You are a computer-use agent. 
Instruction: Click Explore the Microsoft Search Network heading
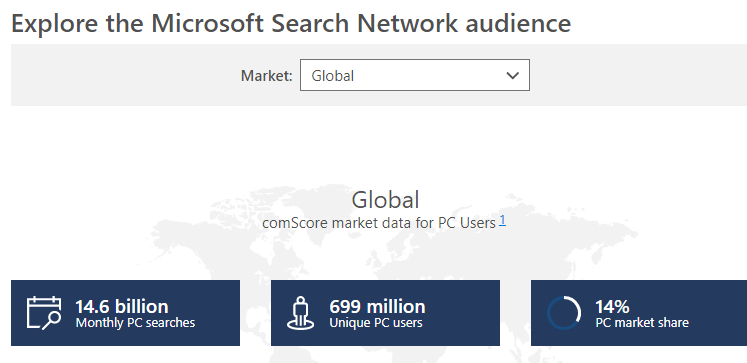[291, 23]
